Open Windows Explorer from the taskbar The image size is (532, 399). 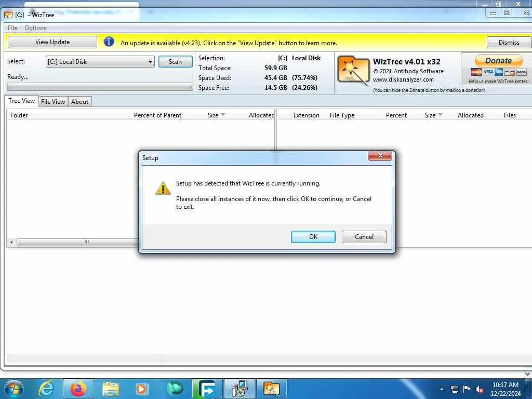click(110, 389)
